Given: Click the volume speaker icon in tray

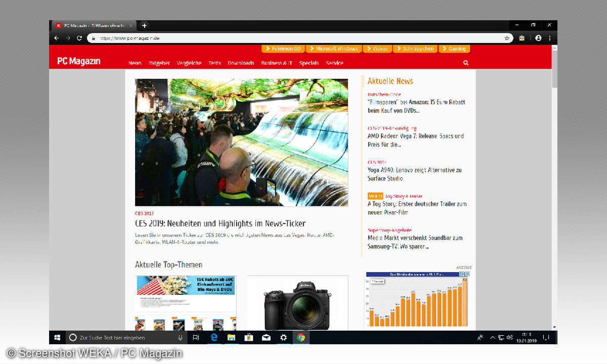Looking at the screenshot, I should click(x=509, y=337).
